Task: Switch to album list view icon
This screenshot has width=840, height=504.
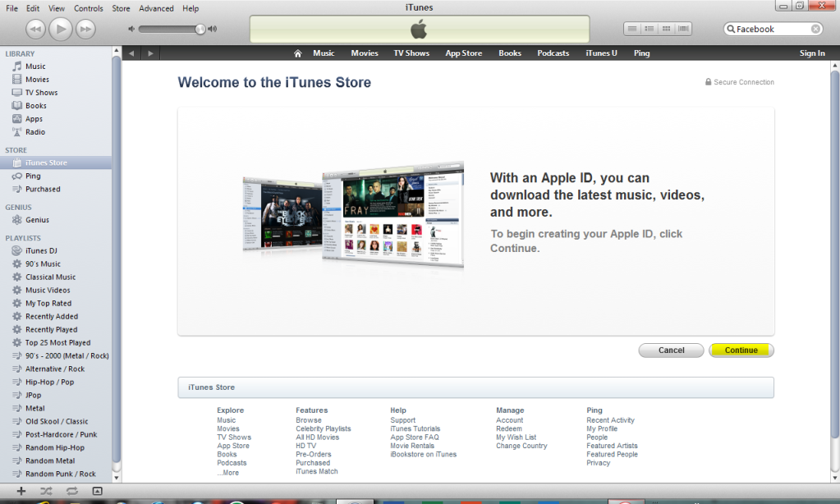Action: [x=650, y=29]
